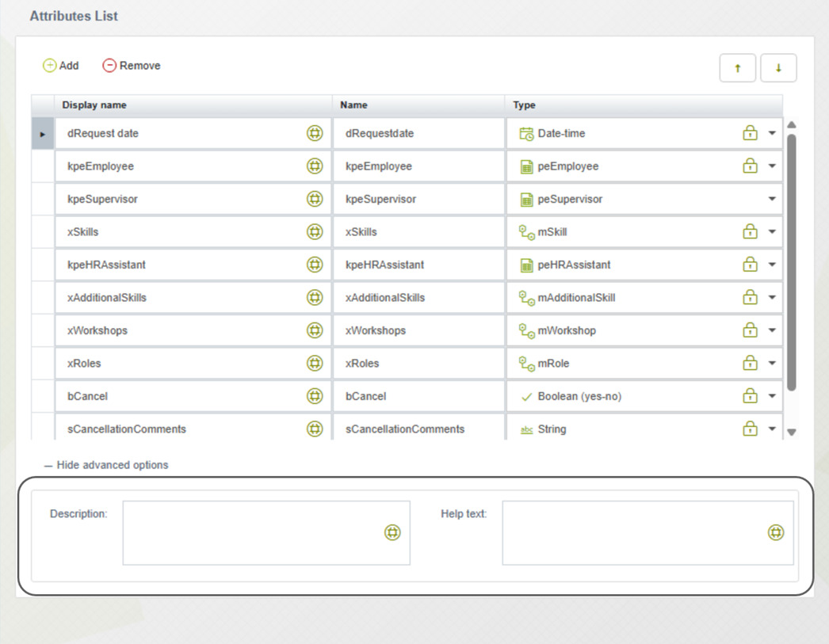Expand type dropdown for mRole row
829x644 pixels.
click(772, 364)
